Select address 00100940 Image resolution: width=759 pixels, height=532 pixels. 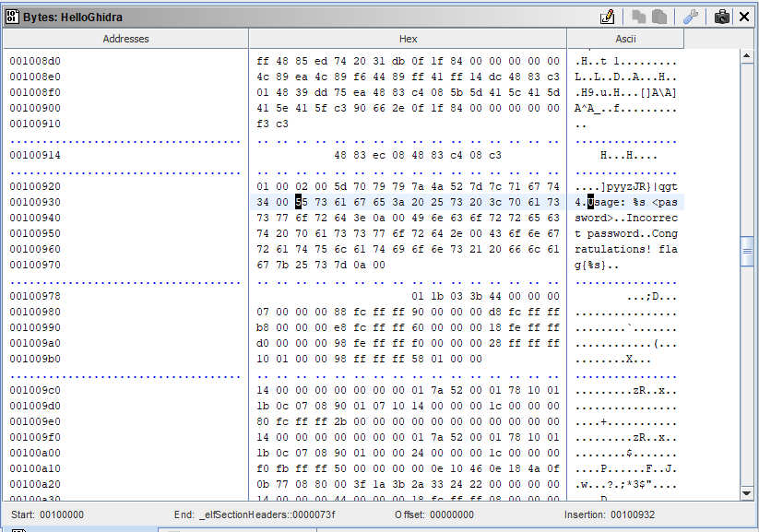point(35,218)
